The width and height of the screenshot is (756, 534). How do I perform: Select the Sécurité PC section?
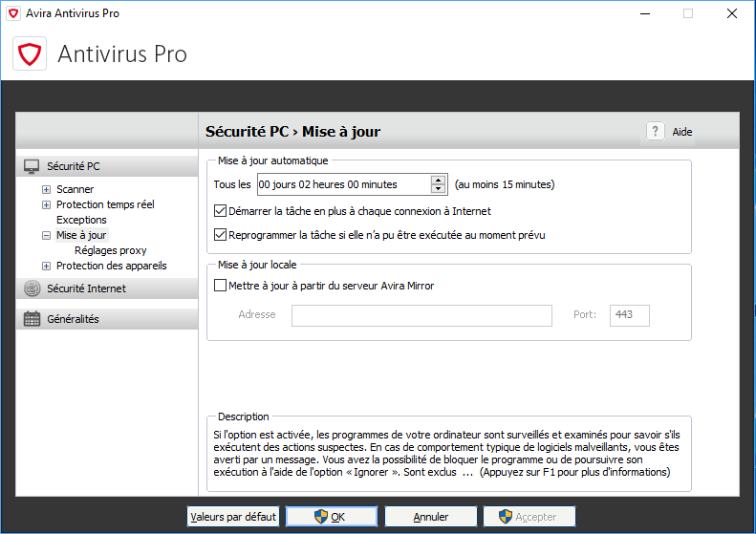click(107, 166)
